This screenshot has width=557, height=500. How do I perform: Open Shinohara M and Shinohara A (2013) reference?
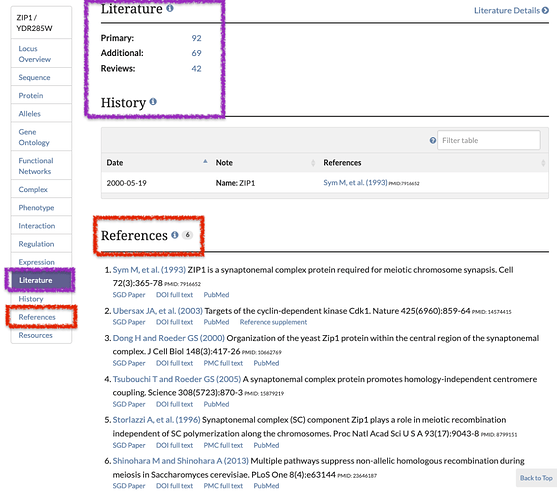pyautogui.click(x=181, y=461)
